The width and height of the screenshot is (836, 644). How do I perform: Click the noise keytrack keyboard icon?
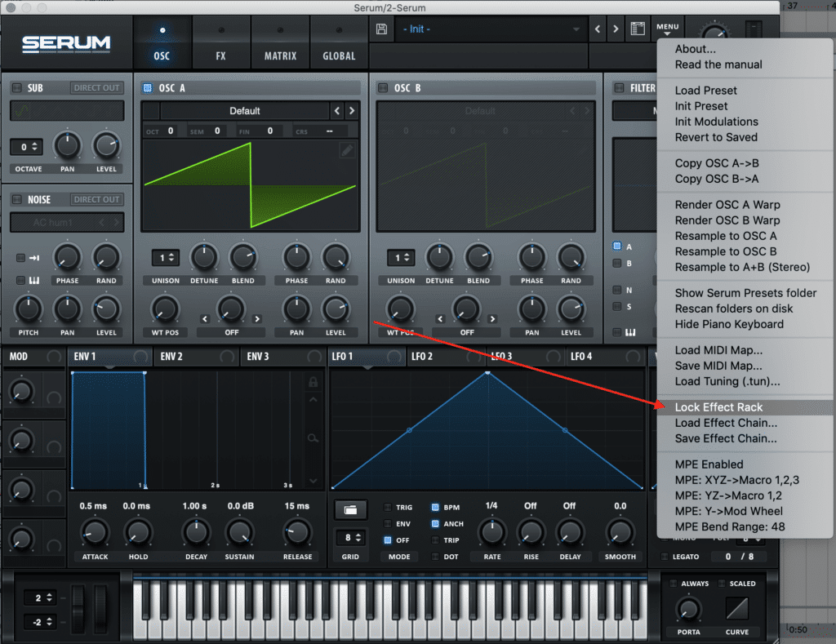pyautogui.click(x=34, y=280)
